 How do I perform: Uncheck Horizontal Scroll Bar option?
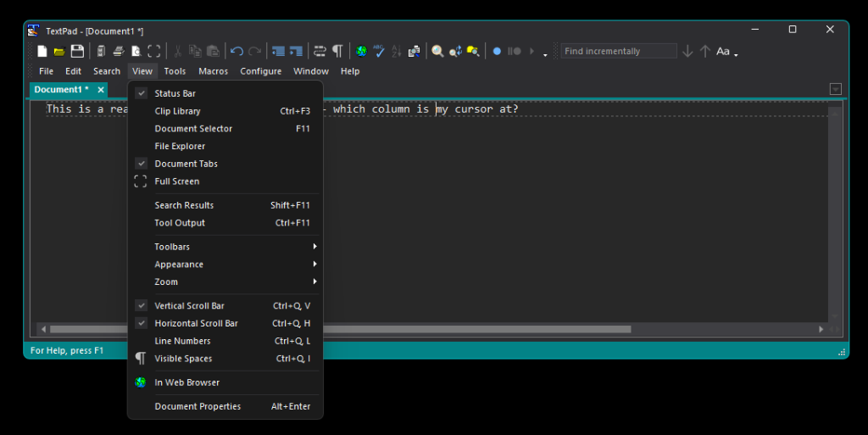(x=225, y=323)
